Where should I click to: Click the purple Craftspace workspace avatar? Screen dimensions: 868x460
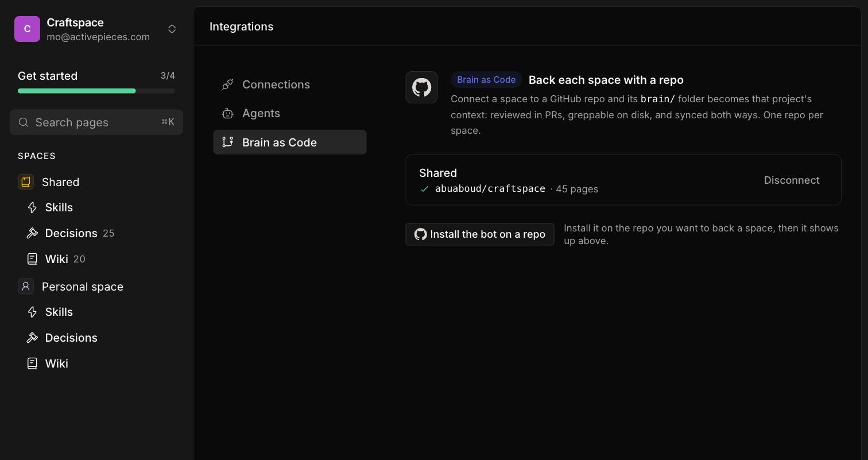[27, 29]
